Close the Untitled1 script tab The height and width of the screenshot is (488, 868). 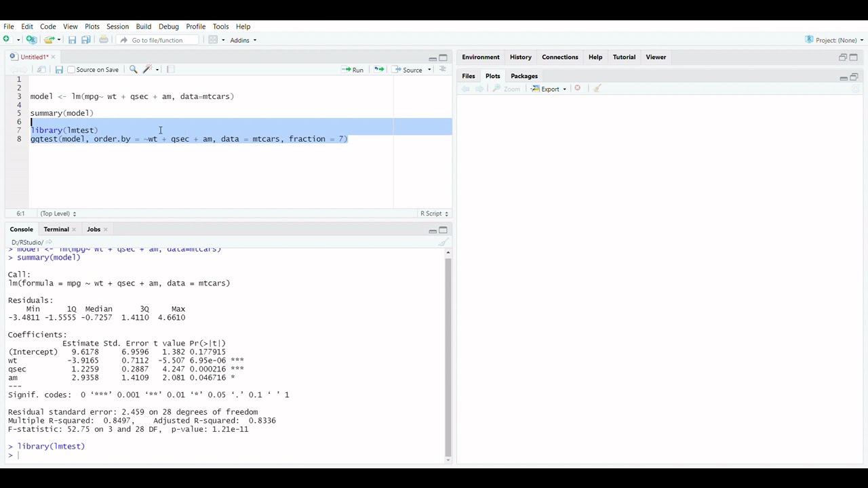point(53,57)
